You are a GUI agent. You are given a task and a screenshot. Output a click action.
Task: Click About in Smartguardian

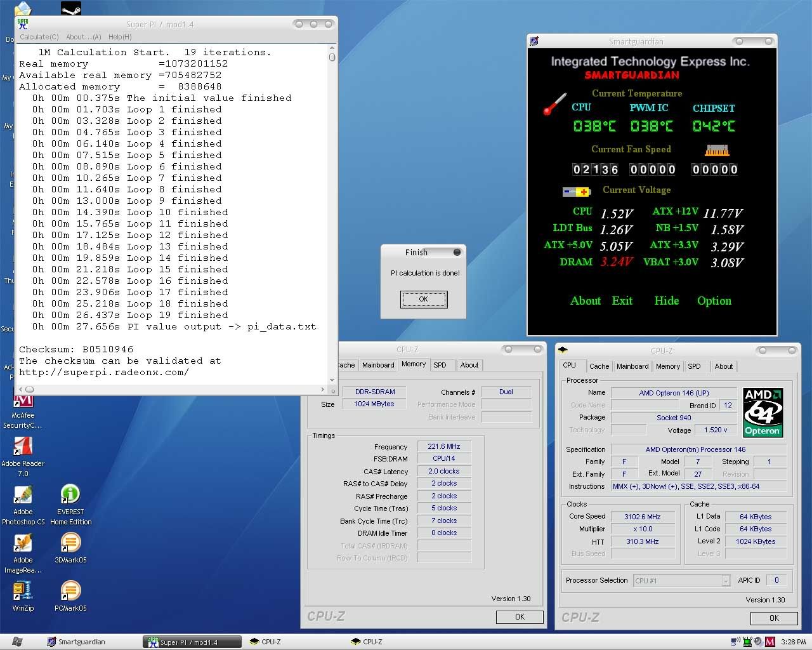click(585, 301)
